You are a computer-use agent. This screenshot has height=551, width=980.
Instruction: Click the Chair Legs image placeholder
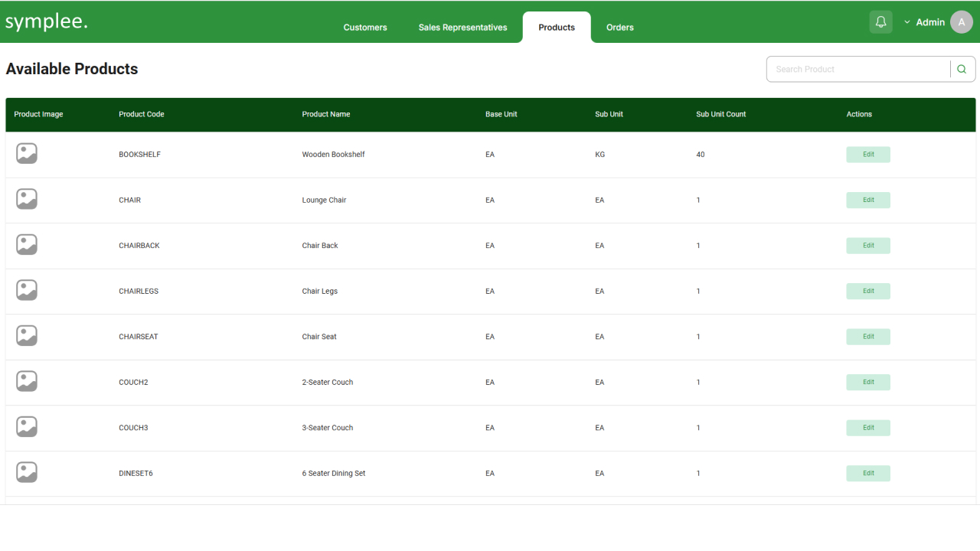(x=27, y=291)
